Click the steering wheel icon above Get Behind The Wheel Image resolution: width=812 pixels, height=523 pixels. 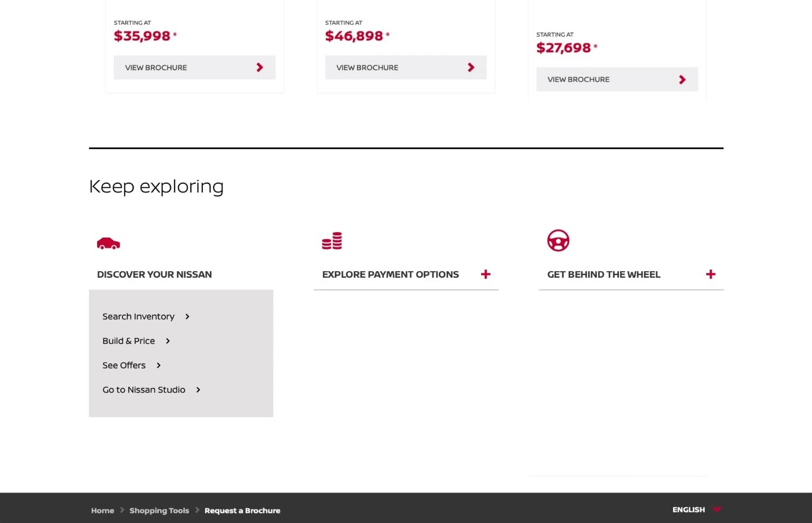[557, 240]
